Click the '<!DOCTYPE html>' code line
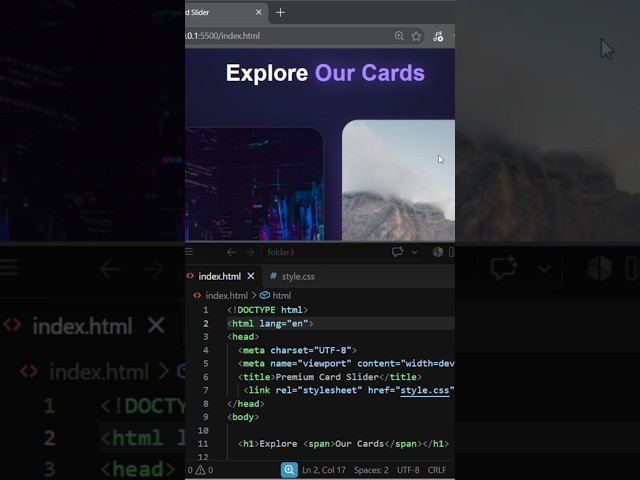640x480 pixels. pyautogui.click(x=267, y=310)
